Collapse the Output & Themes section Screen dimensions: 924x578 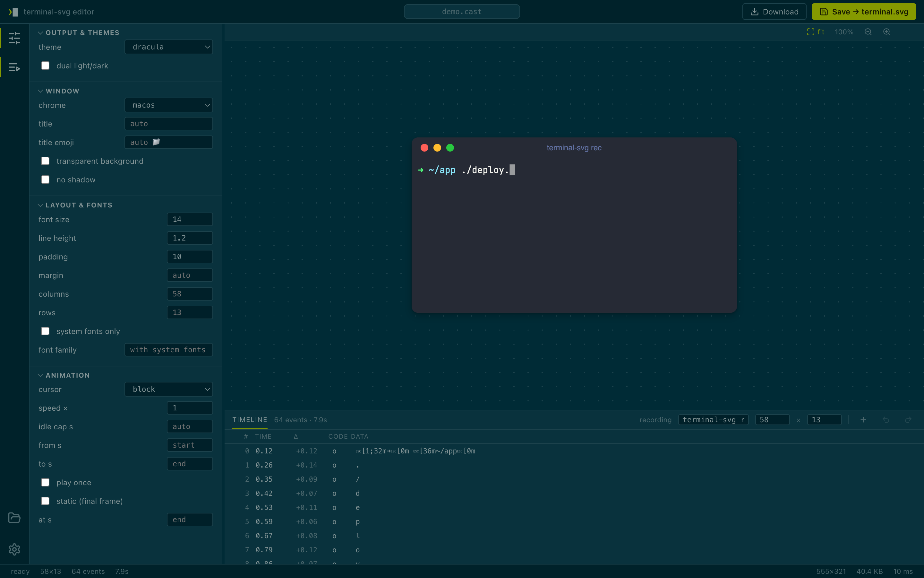pyautogui.click(x=79, y=33)
